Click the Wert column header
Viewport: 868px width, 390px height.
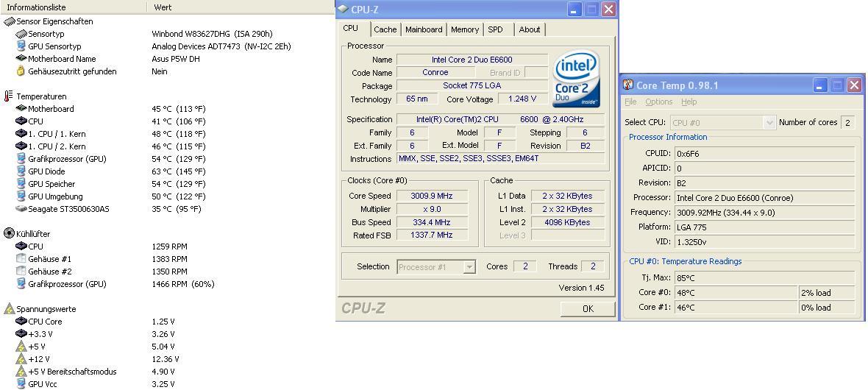(241, 7)
